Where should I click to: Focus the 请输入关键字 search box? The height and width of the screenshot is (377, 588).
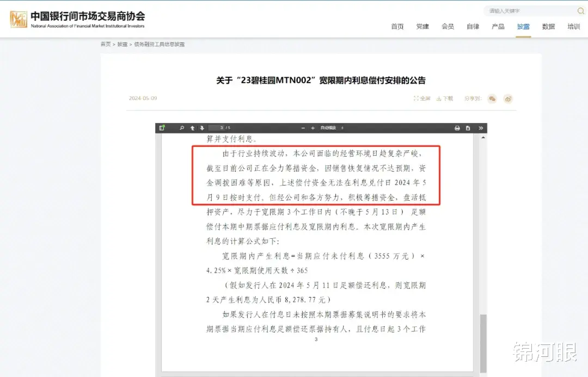point(531,11)
